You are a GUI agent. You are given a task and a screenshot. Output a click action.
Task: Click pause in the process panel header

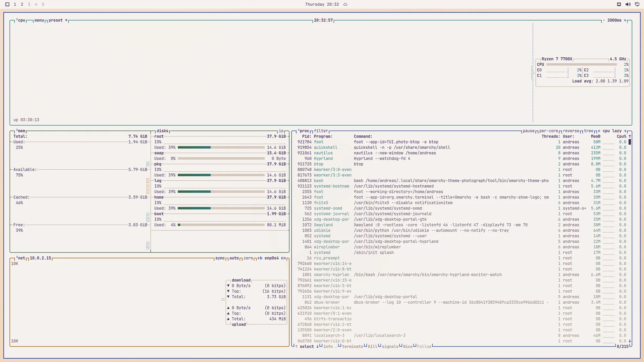point(529,131)
